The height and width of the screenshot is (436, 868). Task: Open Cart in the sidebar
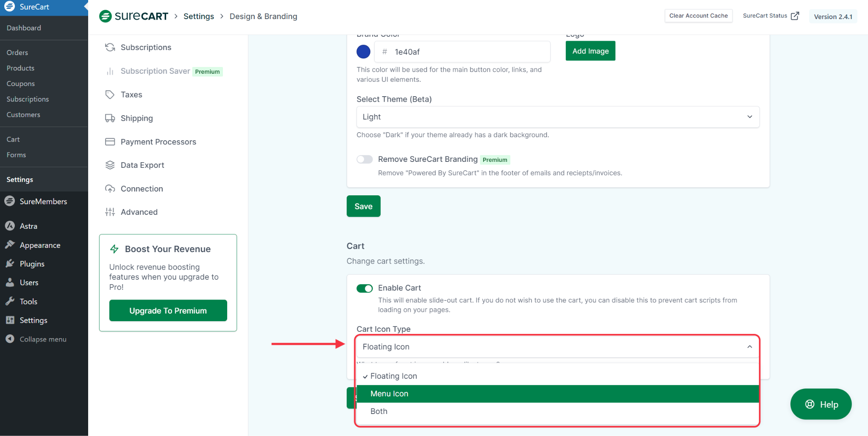(13, 139)
